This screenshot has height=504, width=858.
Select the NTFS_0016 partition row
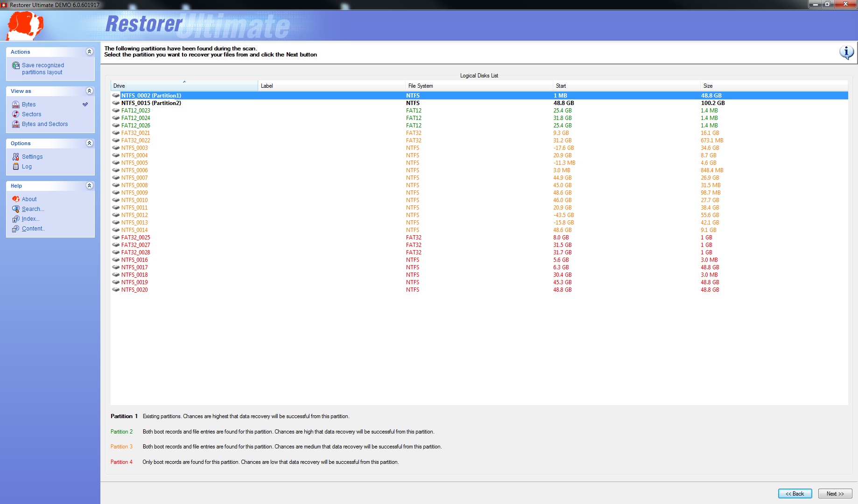coord(479,260)
